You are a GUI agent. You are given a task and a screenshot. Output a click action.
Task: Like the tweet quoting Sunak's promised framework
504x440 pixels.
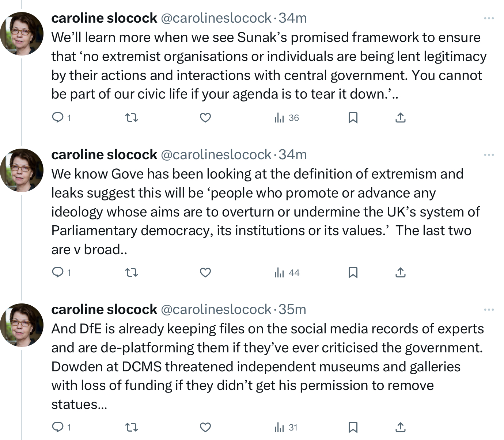click(206, 118)
